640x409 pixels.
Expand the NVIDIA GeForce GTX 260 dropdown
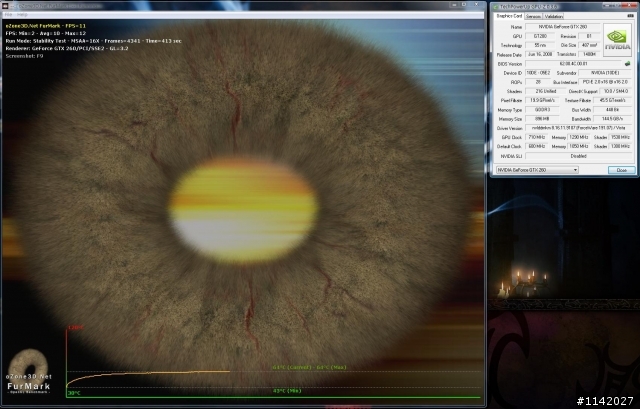[x=537, y=170]
